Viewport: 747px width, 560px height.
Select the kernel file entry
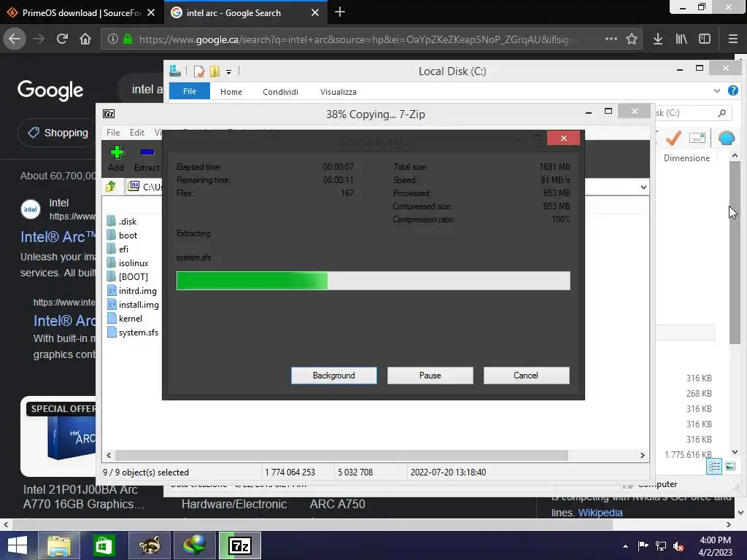tap(125, 318)
